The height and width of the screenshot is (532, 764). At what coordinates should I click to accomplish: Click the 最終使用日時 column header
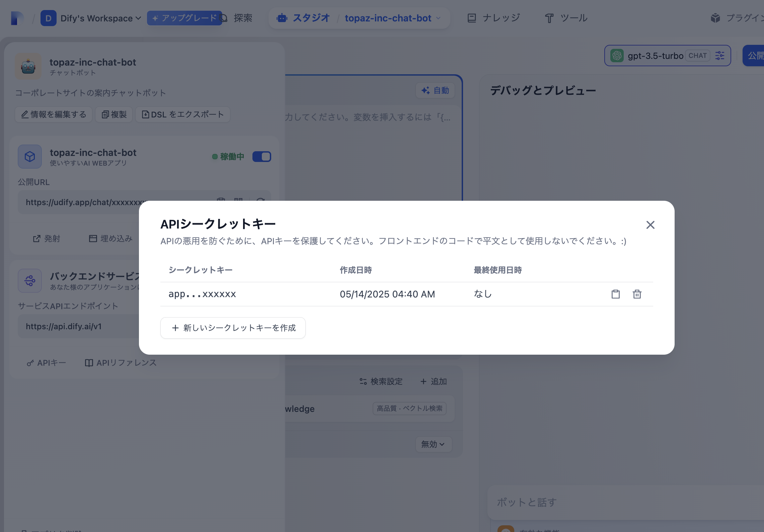point(498,270)
